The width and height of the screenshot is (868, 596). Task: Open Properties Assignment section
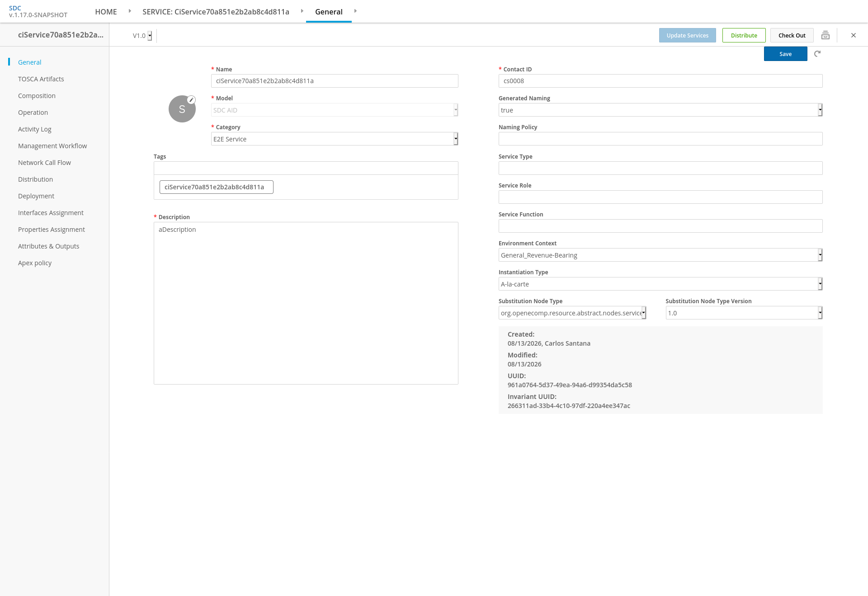(x=52, y=230)
